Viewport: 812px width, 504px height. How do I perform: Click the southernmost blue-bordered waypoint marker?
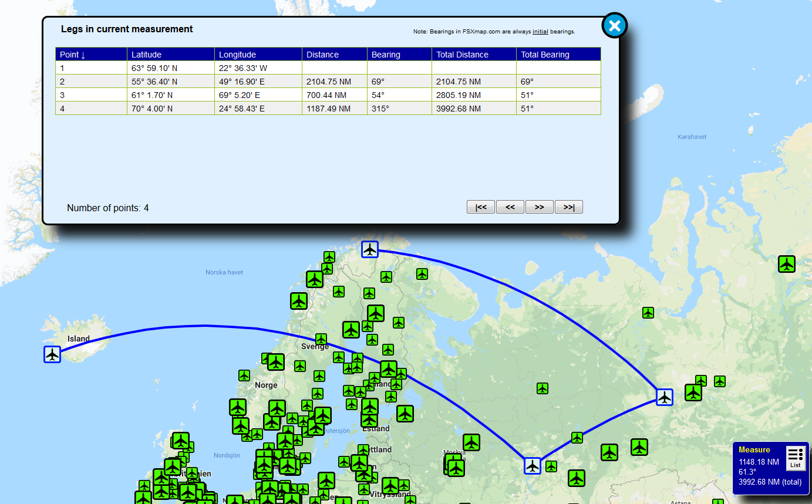coord(532,466)
